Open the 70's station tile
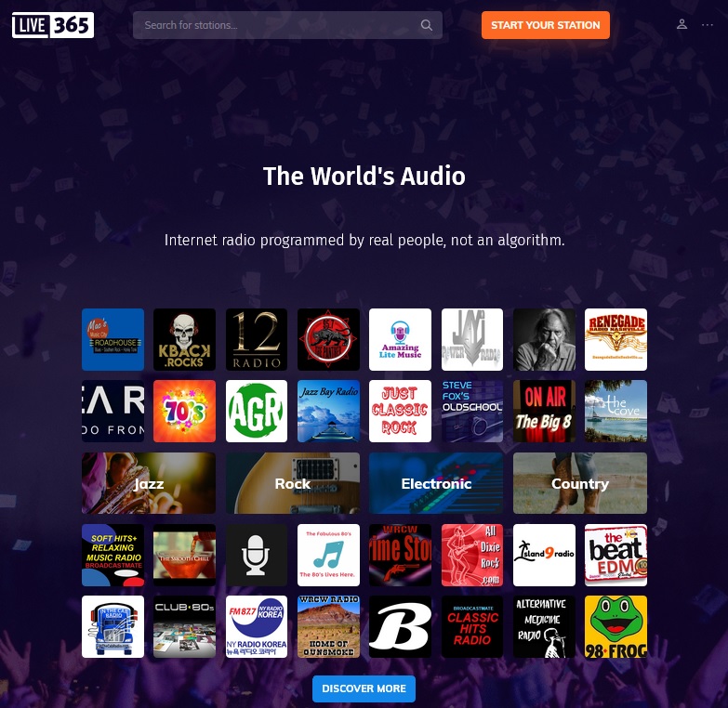 [x=184, y=411]
